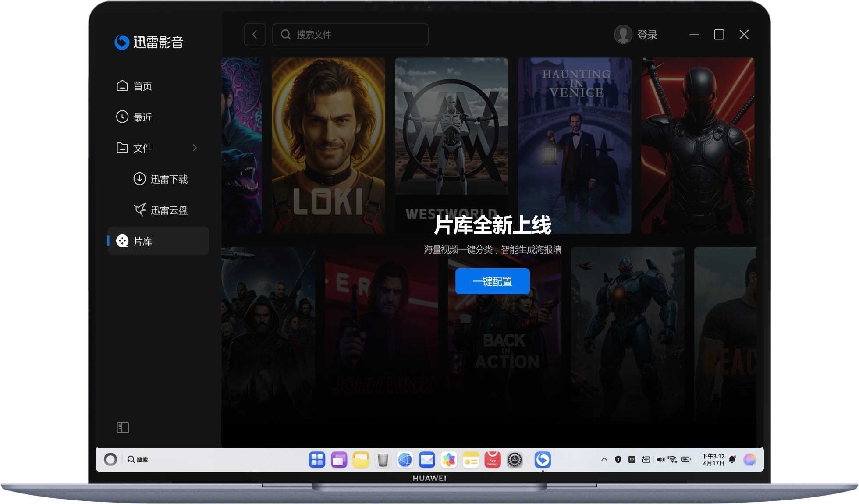Select the 片库 library tab
Viewport: 859px width, 504px height.
pos(158,241)
